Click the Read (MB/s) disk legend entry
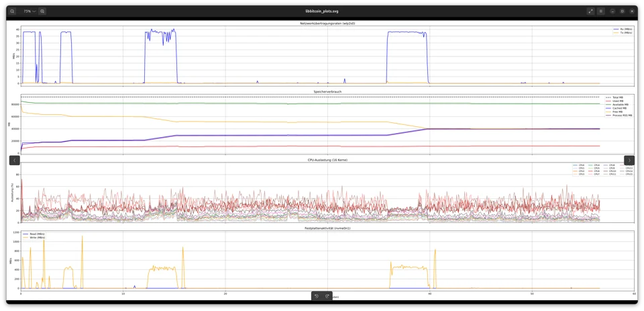Image resolution: width=644 pixels, height=311 pixels. pos(34,234)
